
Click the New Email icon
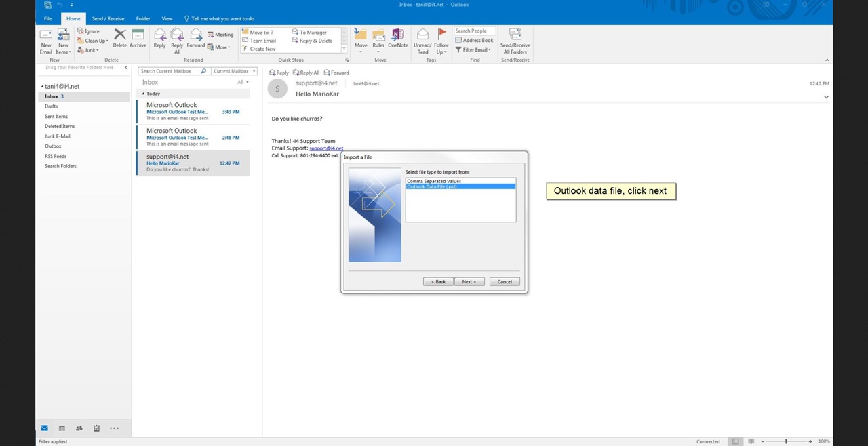click(46, 41)
